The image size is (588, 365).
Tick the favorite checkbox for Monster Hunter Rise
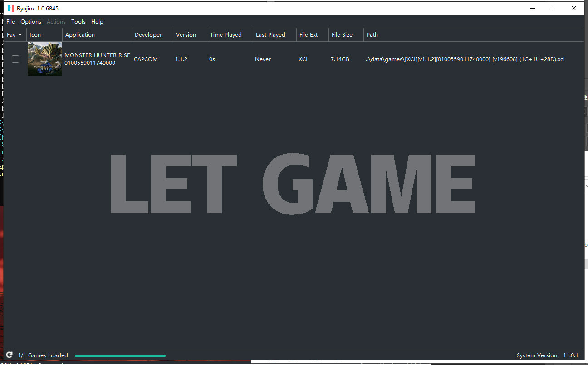point(15,59)
